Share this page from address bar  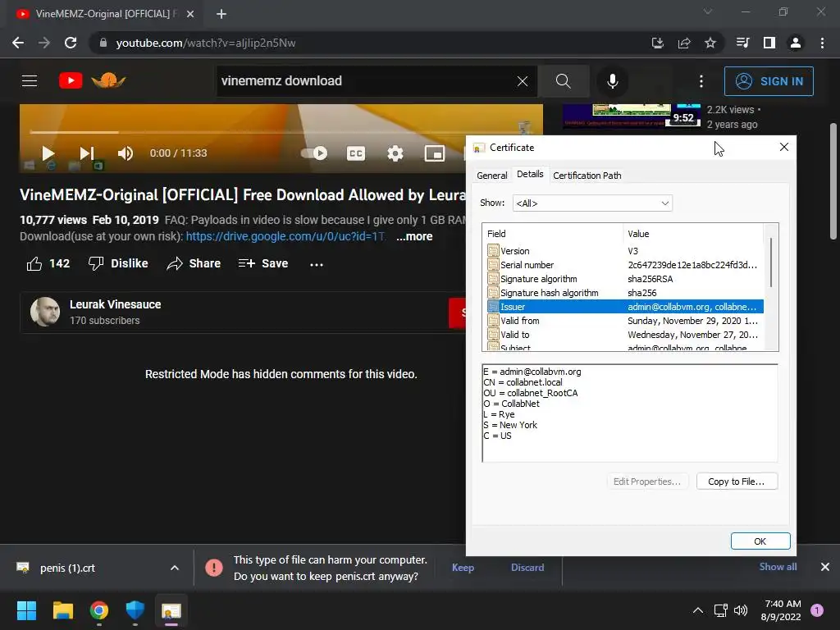tap(684, 43)
